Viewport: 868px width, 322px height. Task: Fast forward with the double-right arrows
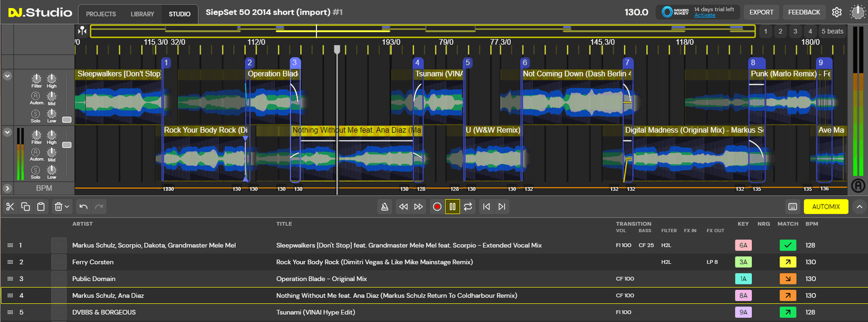click(x=419, y=206)
